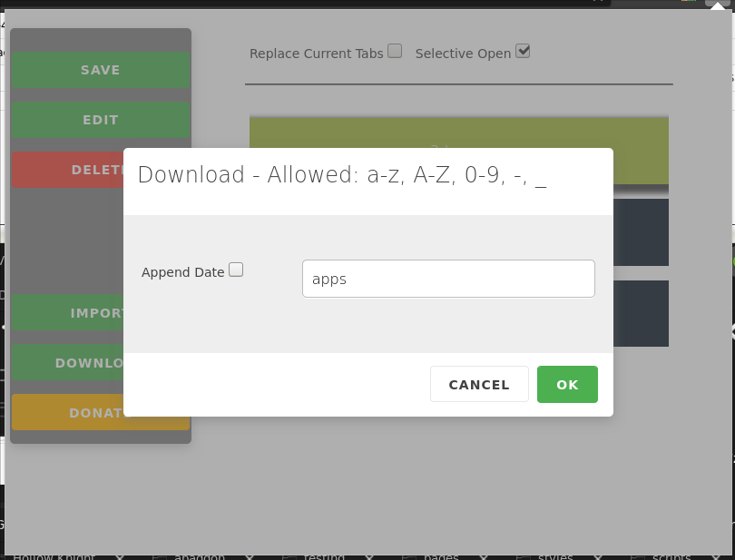Image resolution: width=735 pixels, height=560 pixels.
Task: Click the IMPORT button in sidebar
Action: click(x=68, y=313)
